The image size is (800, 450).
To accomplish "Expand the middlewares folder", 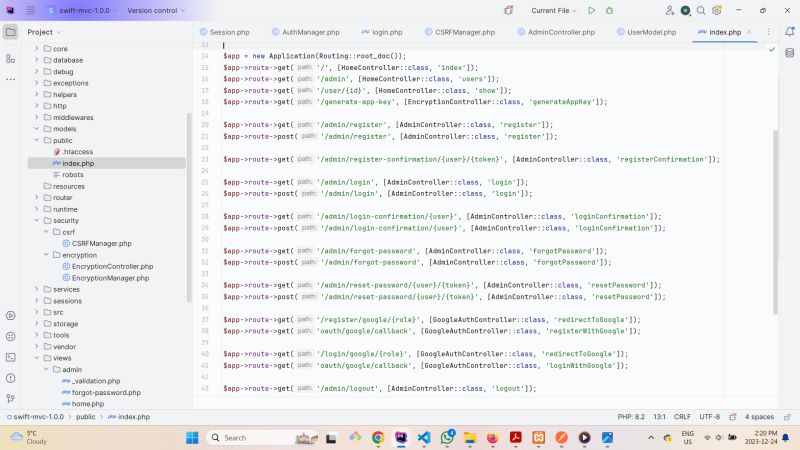I will [37, 117].
